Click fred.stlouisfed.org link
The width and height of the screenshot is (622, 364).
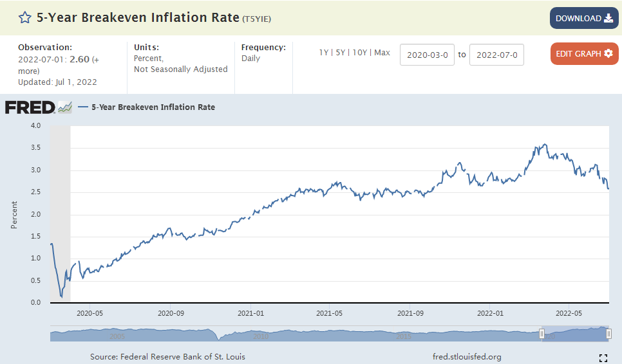point(467,356)
